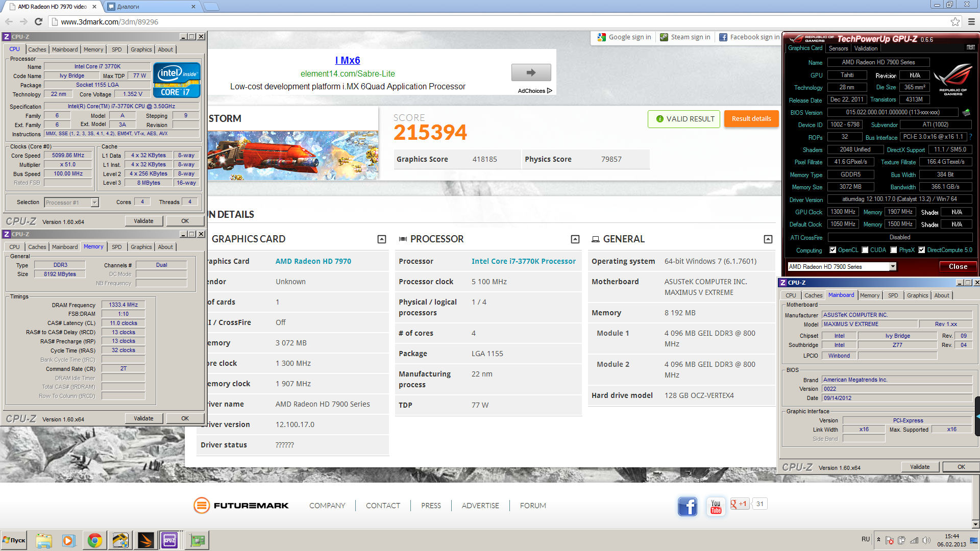The image size is (980, 551).
Task: Click the CONTACT footer link
Action: [383, 506]
